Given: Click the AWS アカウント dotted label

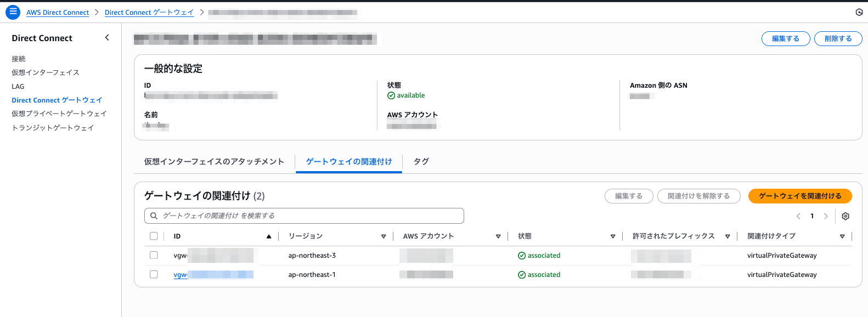Looking at the screenshot, I should [413, 115].
